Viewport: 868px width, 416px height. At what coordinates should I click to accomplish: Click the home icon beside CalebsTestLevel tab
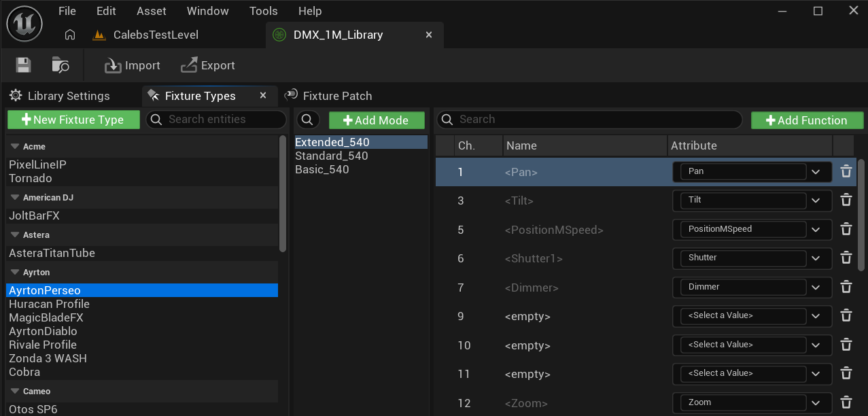69,35
